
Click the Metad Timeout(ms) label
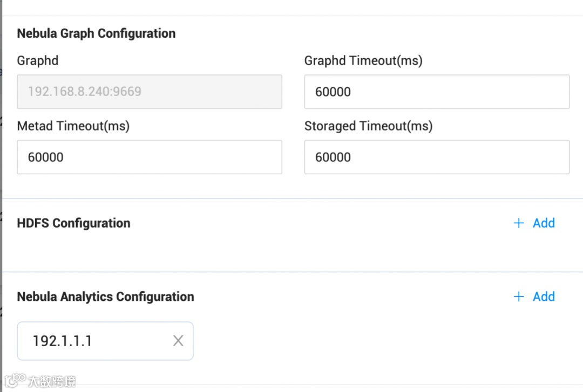[x=73, y=126]
